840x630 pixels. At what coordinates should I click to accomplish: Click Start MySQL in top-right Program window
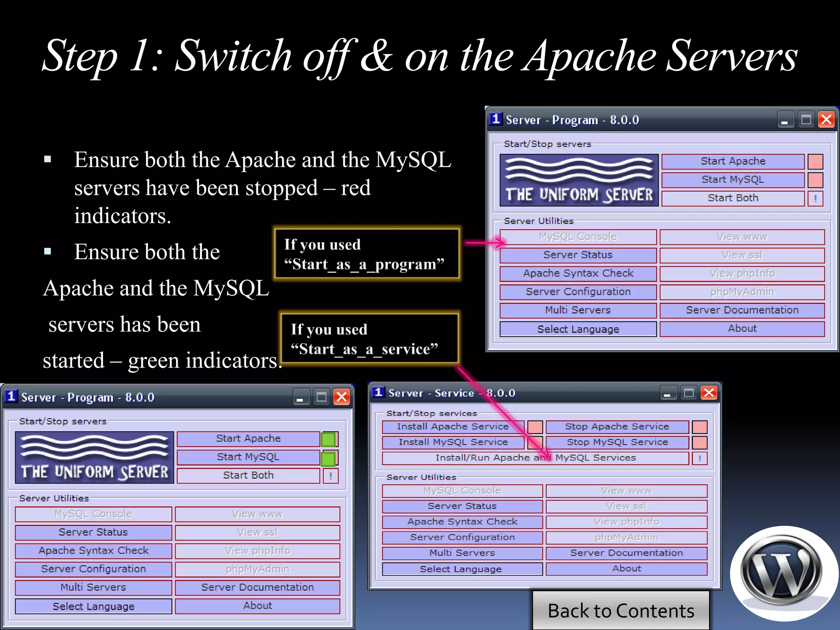point(733,180)
